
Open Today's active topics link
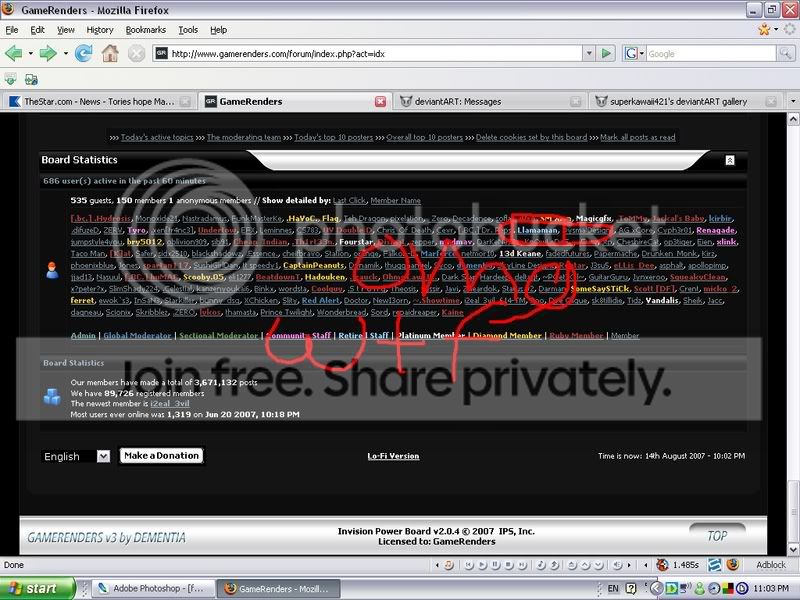tap(157, 137)
